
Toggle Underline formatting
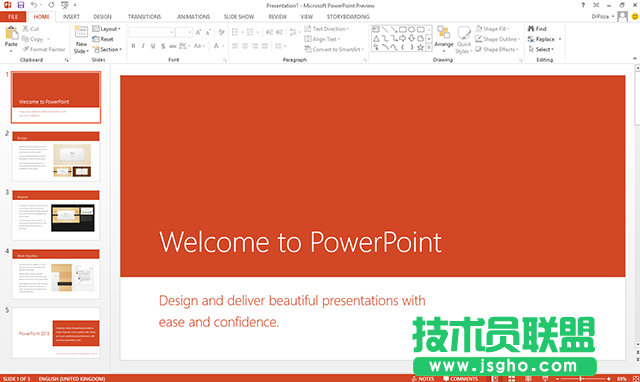[153, 46]
